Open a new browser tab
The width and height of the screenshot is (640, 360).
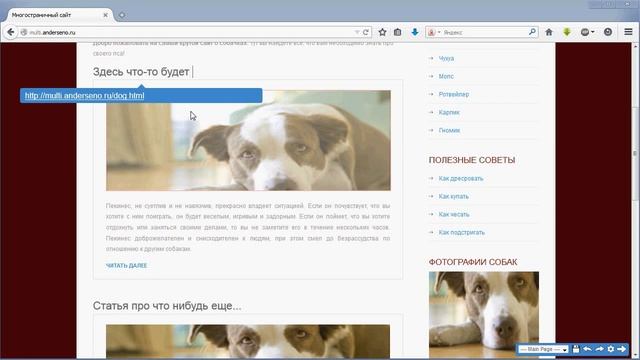[122, 15]
